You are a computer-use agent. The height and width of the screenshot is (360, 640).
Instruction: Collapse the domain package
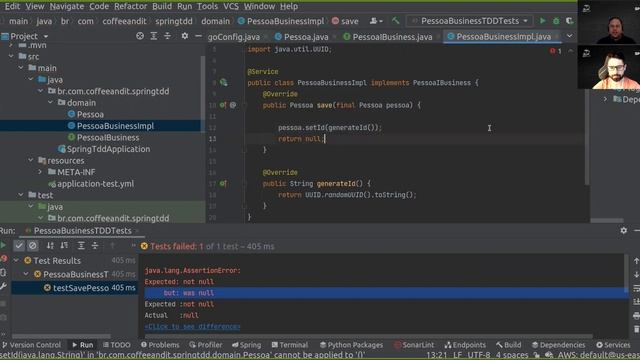click(x=51, y=102)
